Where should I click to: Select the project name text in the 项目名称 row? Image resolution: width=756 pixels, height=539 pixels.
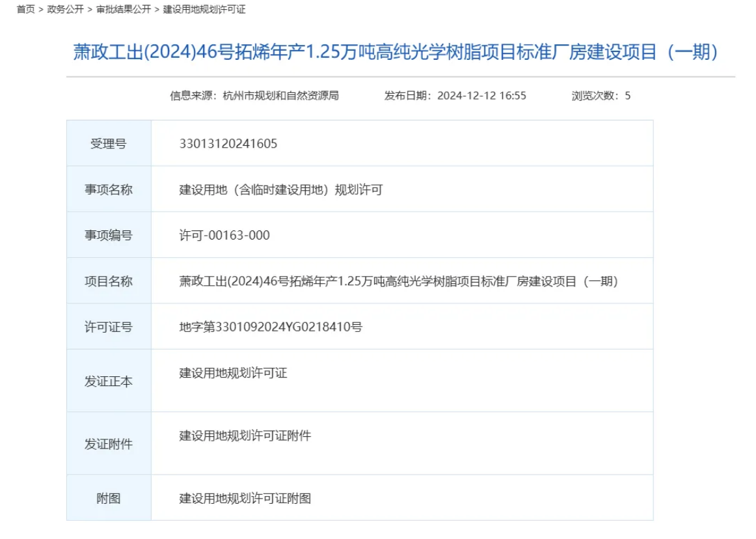(x=399, y=281)
